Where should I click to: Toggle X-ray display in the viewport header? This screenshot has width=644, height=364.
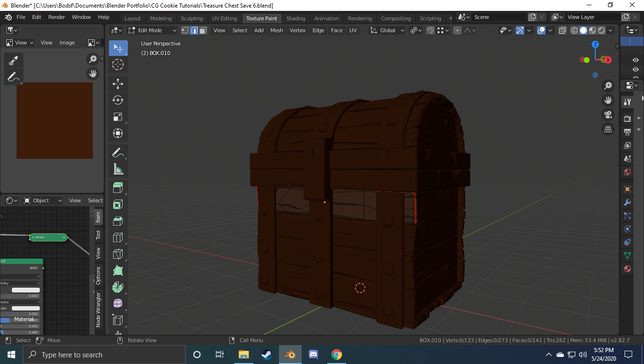click(562, 30)
